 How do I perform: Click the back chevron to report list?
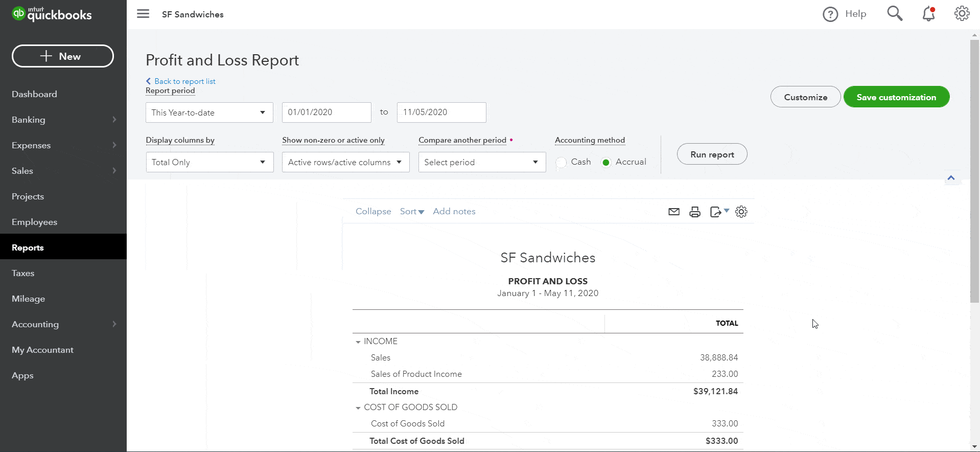(x=149, y=81)
